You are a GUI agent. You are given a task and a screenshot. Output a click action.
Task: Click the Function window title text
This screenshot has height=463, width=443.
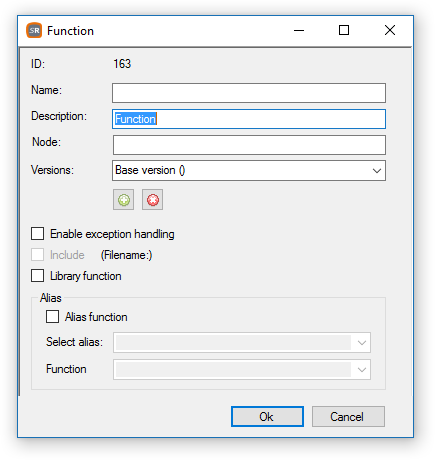(x=70, y=31)
